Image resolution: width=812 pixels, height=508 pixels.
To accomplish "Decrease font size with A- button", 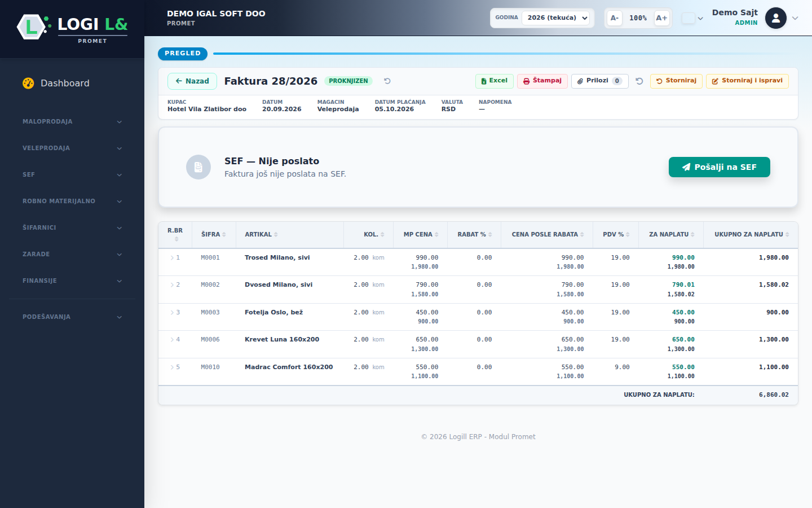I will pyautogui.click(x=615, y=18).
